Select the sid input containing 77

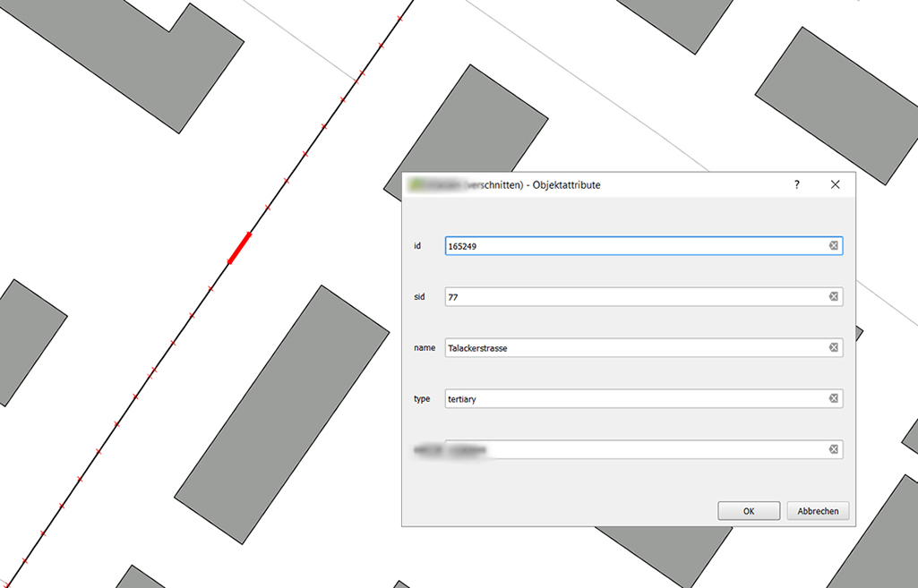tap(582, 296)
